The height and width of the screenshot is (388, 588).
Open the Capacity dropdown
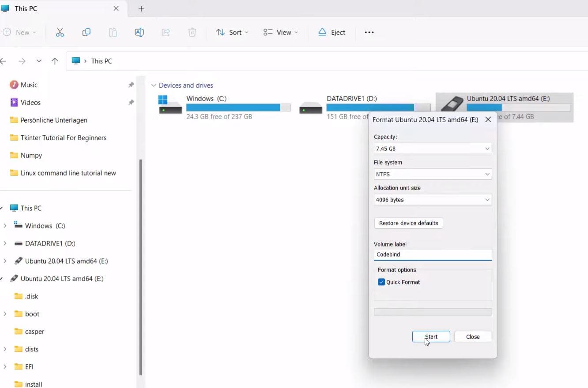coord(432,149)
